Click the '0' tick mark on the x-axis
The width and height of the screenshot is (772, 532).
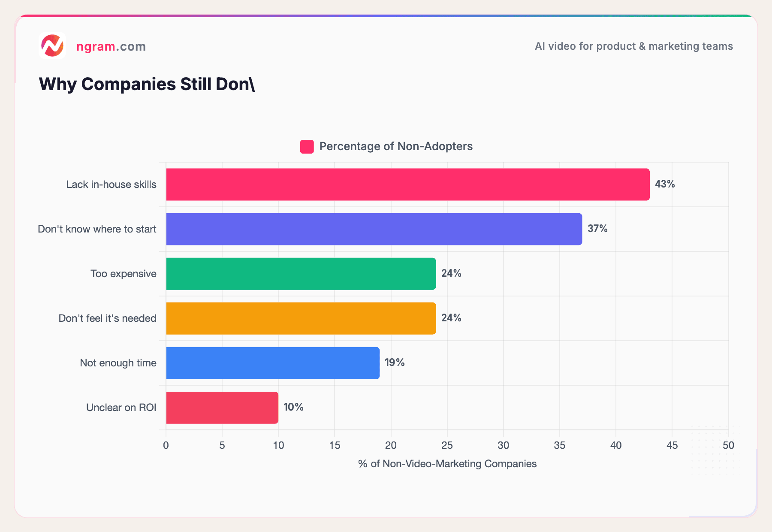click(x=166, y=446)
